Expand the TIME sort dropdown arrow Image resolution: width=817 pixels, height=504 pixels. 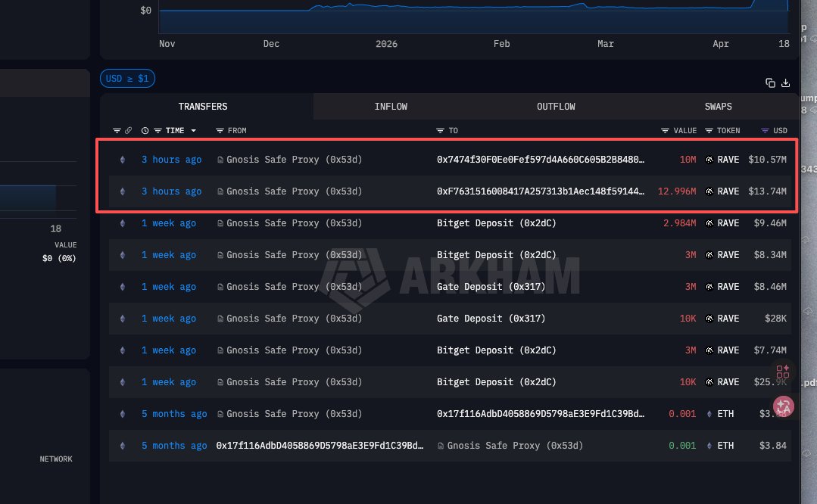pyautogui.click(x=193, y=131)
